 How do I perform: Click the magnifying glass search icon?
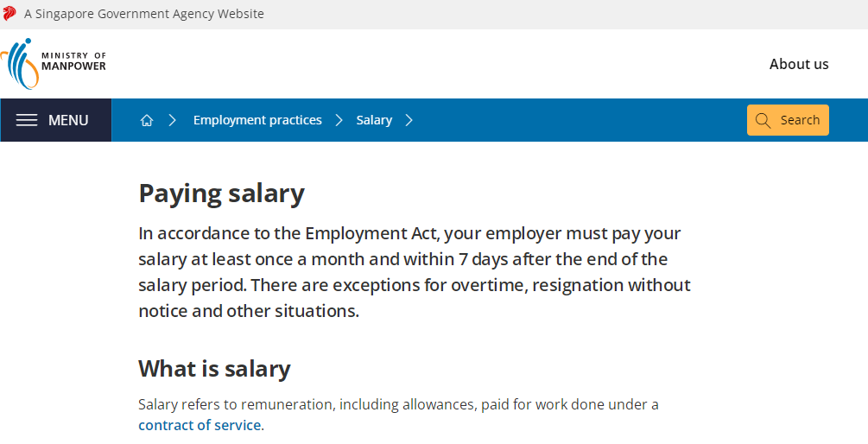coord(763,120)
